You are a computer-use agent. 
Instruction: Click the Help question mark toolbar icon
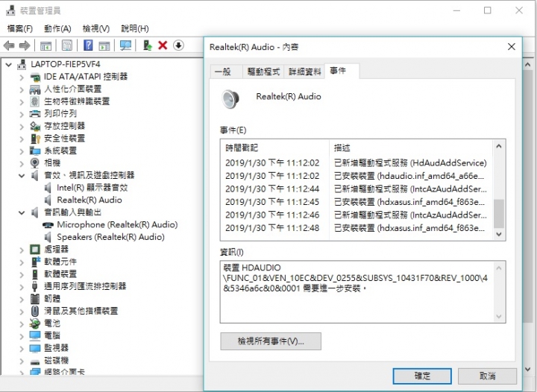[88, 45]
